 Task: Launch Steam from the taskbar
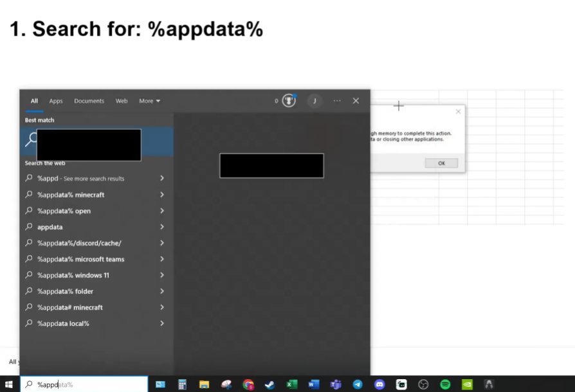269,384
